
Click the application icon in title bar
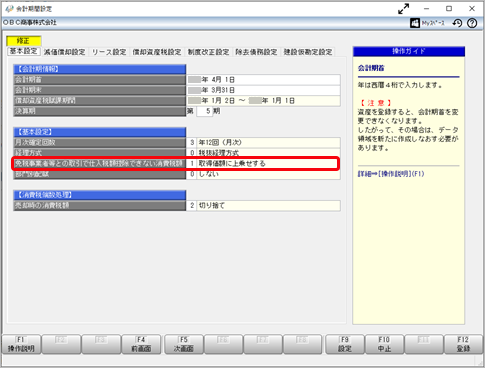[9, 9]
